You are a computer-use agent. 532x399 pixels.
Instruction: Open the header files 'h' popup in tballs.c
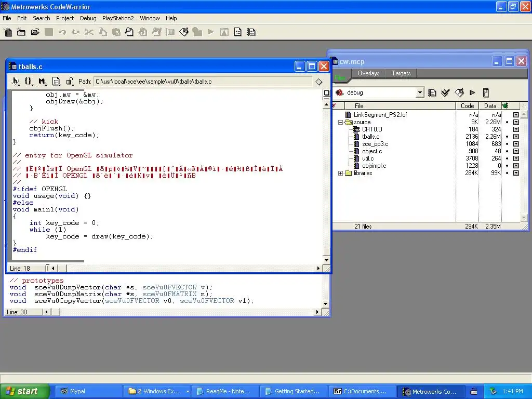tap(16, 82)
